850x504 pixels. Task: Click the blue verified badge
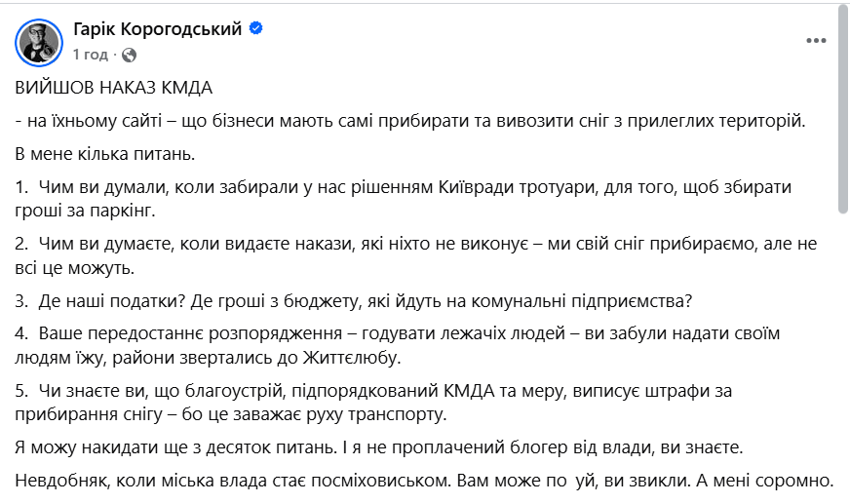256,29
